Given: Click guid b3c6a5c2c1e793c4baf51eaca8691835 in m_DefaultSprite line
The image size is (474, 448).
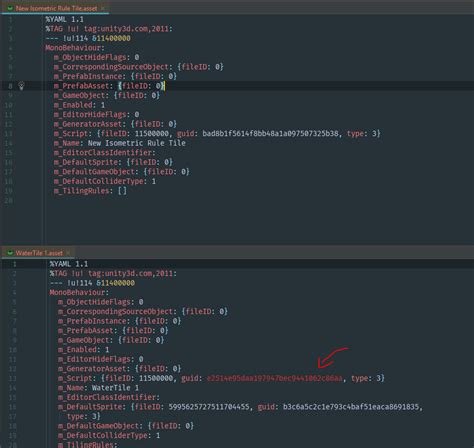Looking at the screenshot, I should (x=351, y=407).
